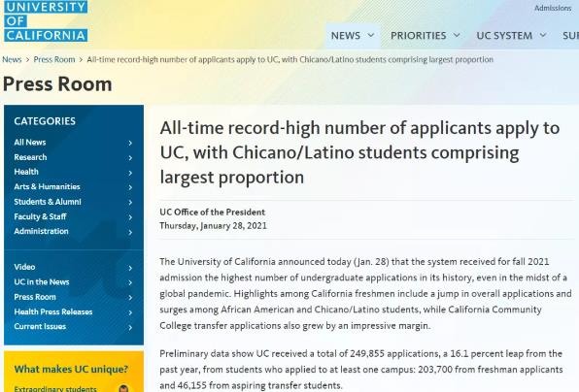
Task: Expand the PRIORITIES dropdown chevron
Action: pos(457,35)
